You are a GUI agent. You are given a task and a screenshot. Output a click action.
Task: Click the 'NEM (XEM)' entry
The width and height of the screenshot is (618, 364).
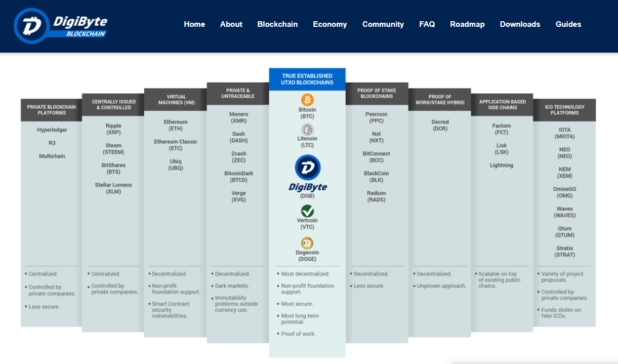pos(564,173)
